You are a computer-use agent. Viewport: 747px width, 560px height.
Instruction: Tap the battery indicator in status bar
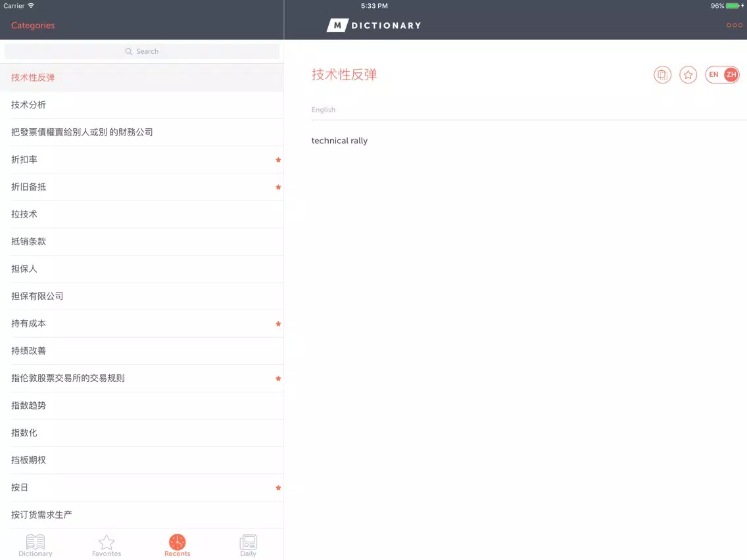(x=733, y=6)
